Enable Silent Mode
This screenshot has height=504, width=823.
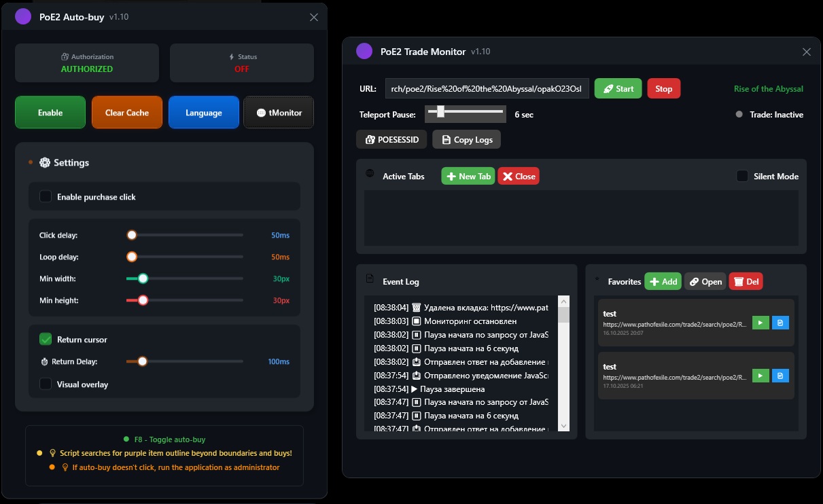(741, 176)
